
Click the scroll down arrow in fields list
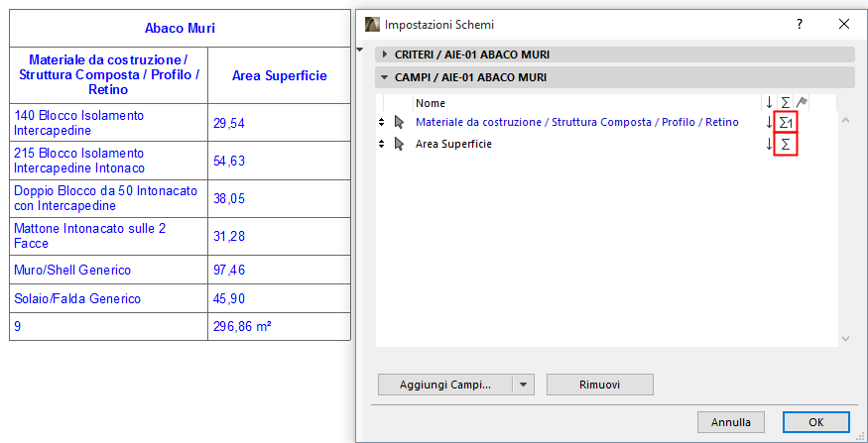coord(845,338)
